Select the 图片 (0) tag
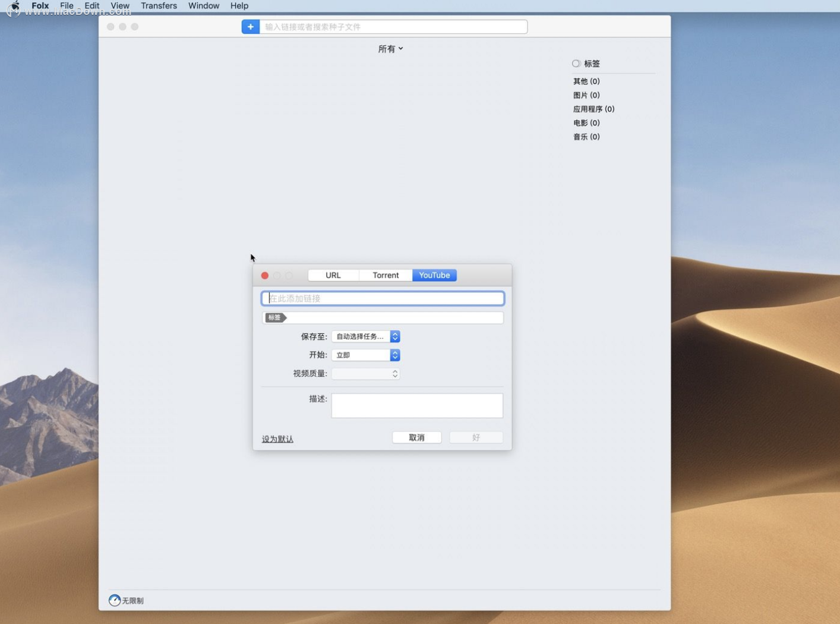Viewport: 840px width, 624px height. pos(586,95)
